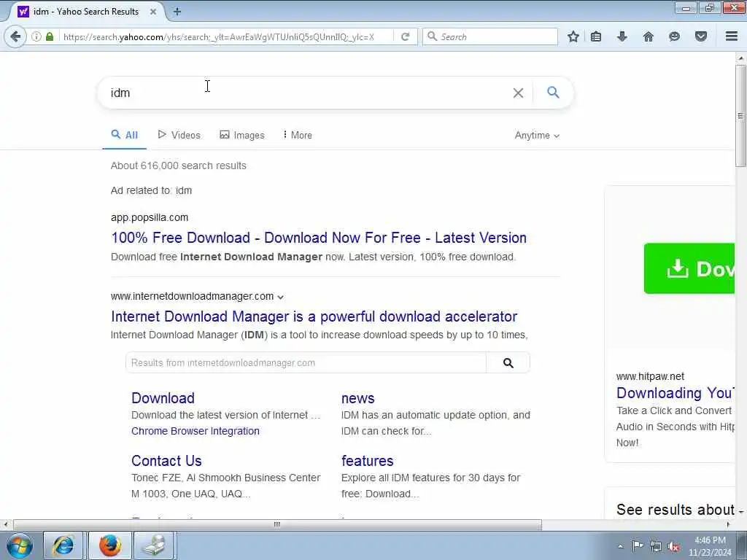
Task: Click inside the Yahoo idm search box
Action: click(305, 93)
